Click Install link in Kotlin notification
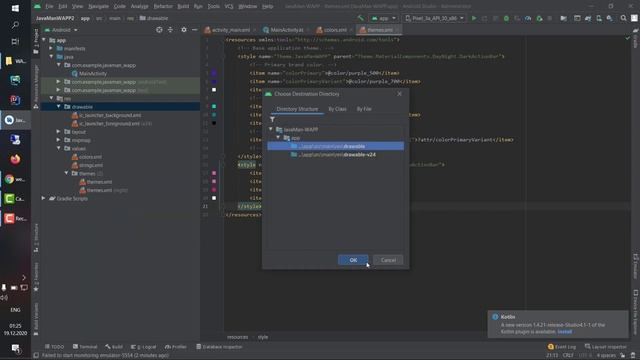 [564, 332]
